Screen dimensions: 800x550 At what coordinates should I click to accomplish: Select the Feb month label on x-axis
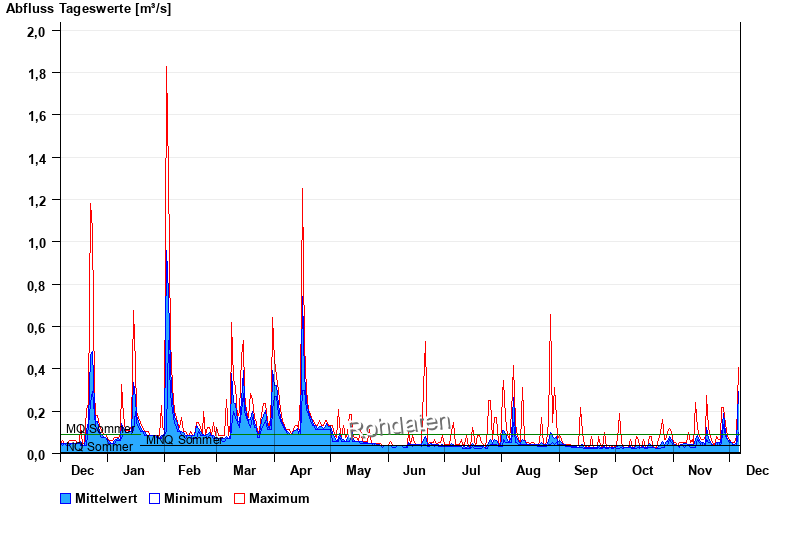coord(189,471)
